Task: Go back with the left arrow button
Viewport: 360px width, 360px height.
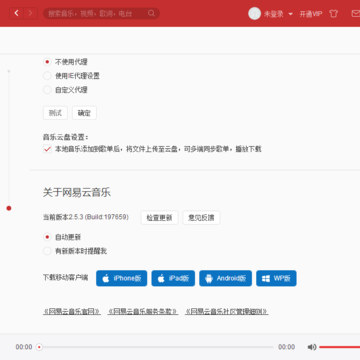Action: [x=16, y=13]
